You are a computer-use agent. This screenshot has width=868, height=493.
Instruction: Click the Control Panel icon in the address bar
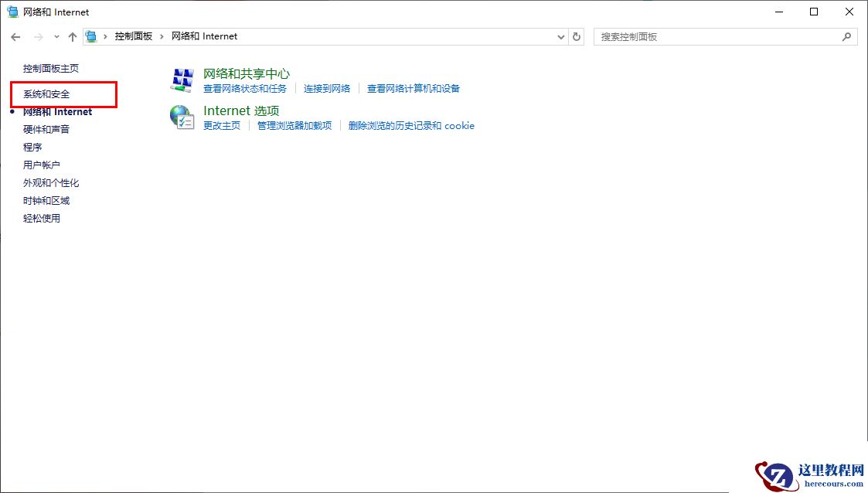click(90, 36)
